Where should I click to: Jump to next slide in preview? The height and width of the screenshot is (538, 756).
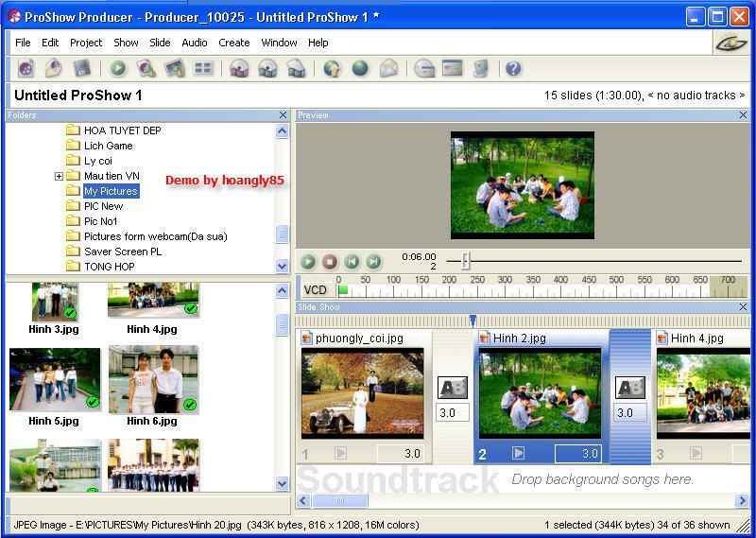(x=373, y=262)
